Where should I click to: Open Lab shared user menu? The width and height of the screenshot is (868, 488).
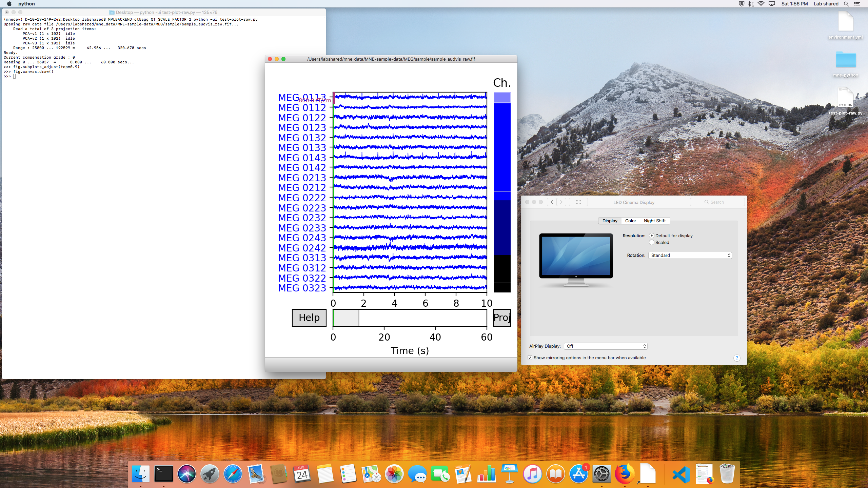(826, 4)
